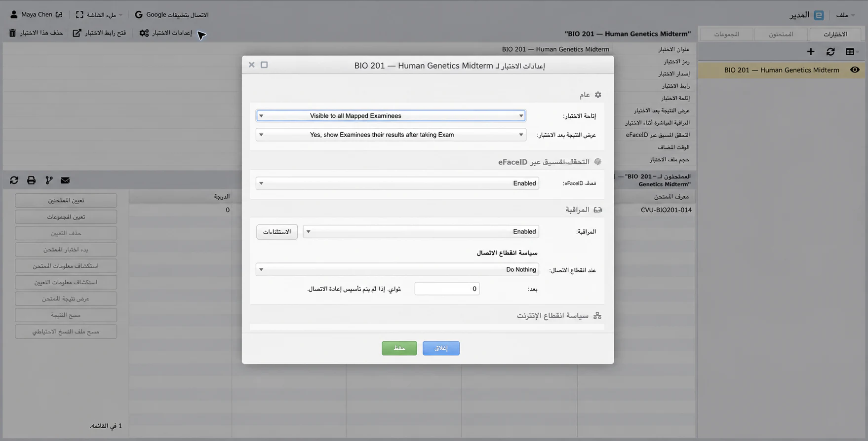The width and height of the screenshot is (868, 441).
Task: Open the table columns view icon
Action: pos(850,52)
